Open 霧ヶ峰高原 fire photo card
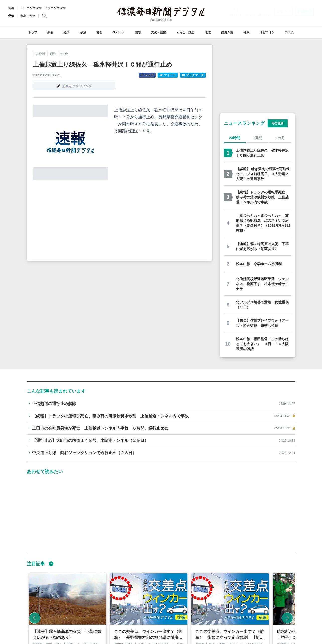This screenshot has height=644, width=322. pyautogui.click(x=67, y=599)
